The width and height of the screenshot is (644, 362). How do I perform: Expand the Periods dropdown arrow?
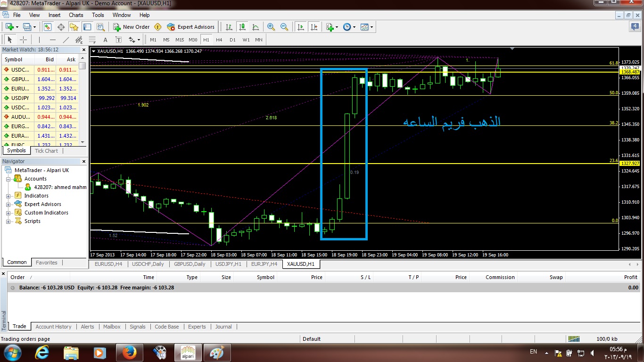pos(354,27)
